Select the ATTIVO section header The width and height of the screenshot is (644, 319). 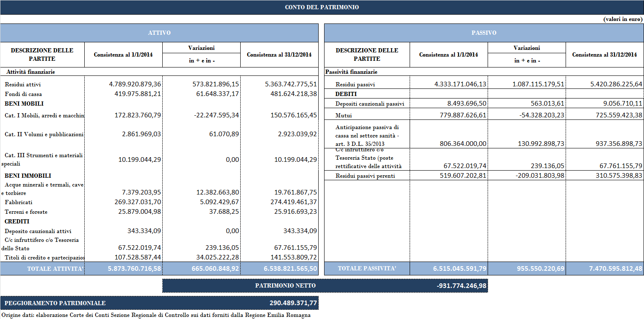point(159,33)
